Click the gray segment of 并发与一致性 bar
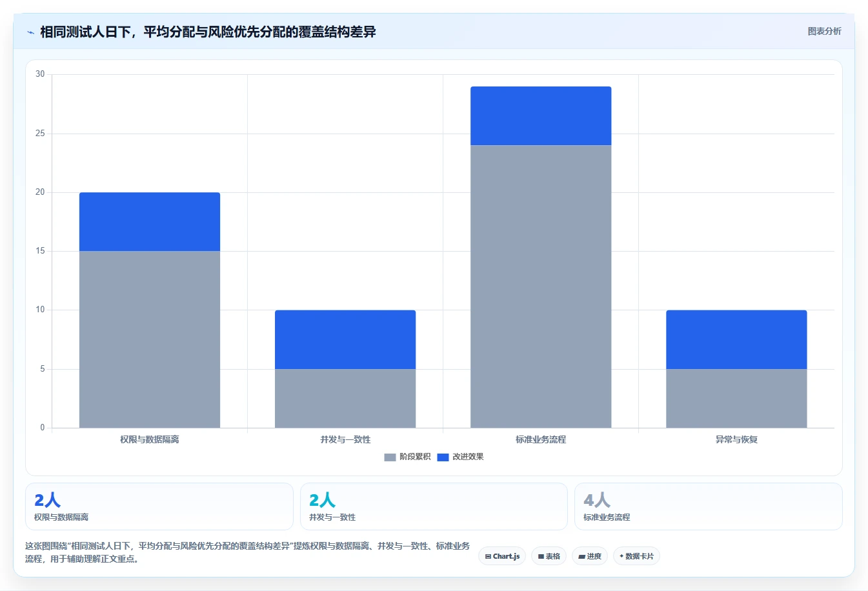The width and height of the screenshot is (868, 591). pos(345,398)
